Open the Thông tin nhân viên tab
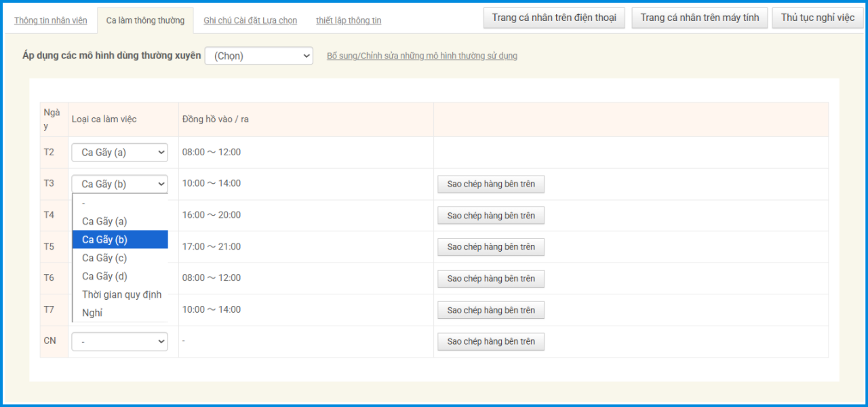Viewport: 868px width, 407px height. 51,20
